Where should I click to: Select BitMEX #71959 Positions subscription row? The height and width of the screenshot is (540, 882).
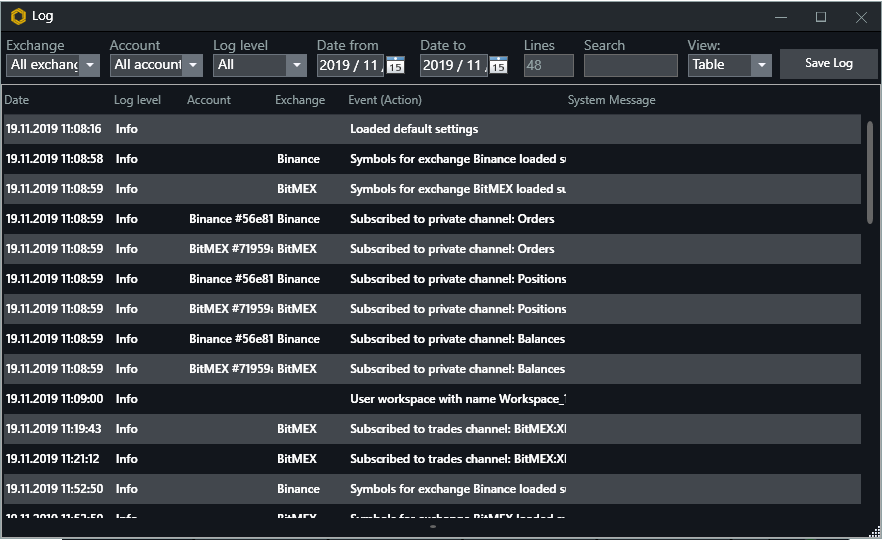(x=432, y=309)
